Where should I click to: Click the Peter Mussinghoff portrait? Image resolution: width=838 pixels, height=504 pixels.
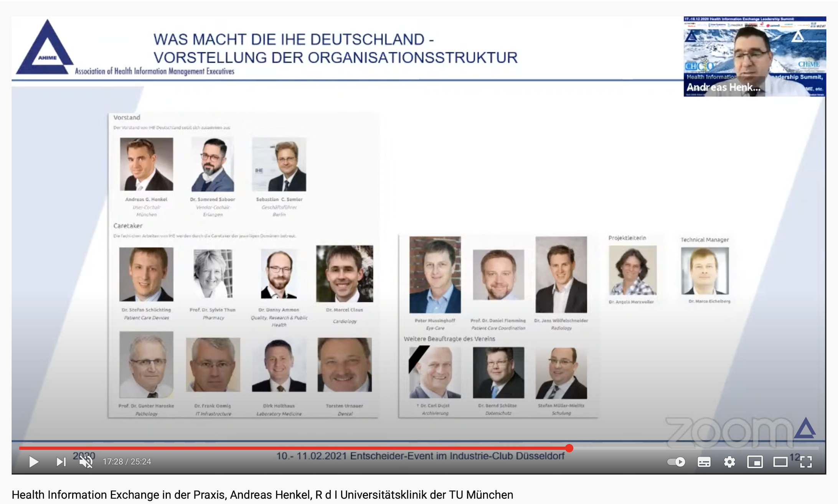point(435,275)
